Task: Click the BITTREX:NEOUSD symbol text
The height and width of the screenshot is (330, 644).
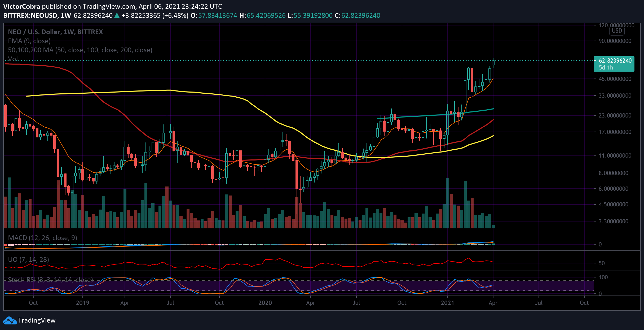Action: [x=30, y=15]
